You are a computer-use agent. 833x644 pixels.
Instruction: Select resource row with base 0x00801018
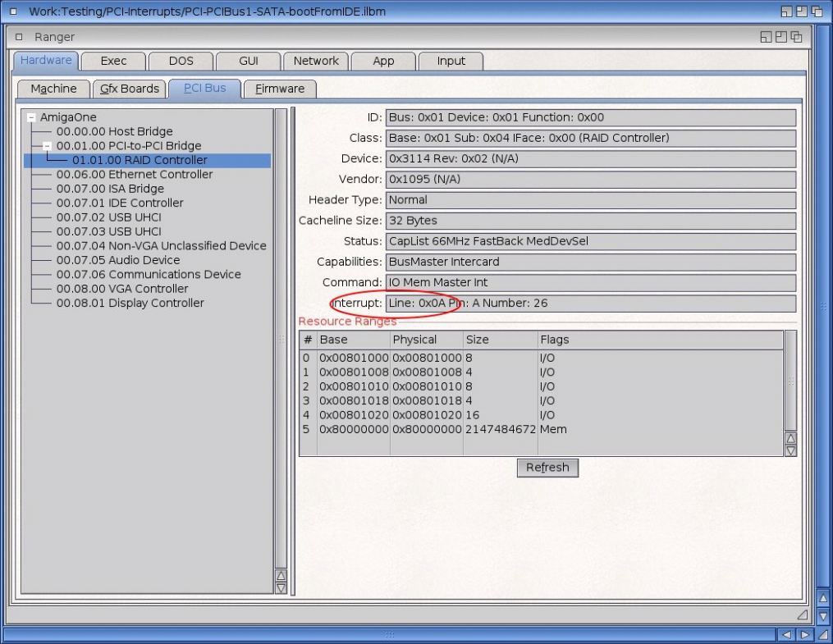point(542,401)
